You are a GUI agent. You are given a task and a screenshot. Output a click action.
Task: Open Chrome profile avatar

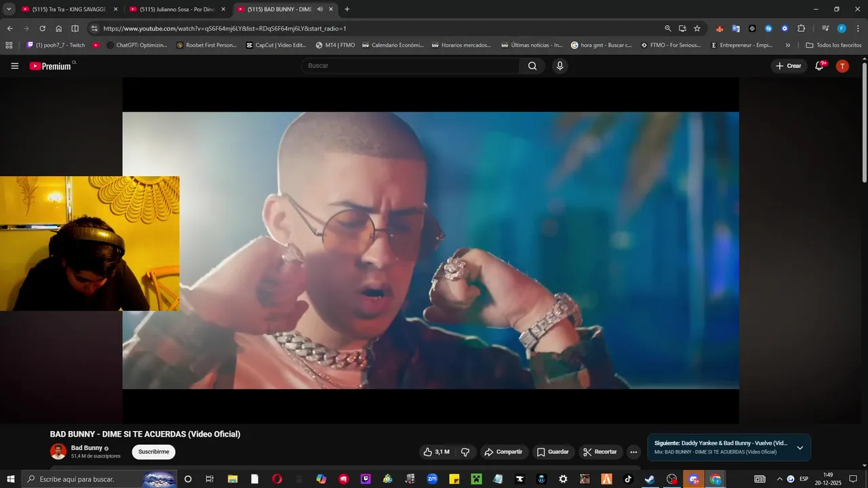coord(842,28)
